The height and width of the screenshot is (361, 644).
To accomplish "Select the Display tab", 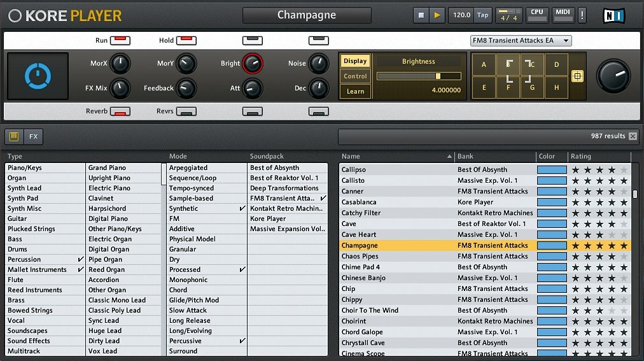I will (x=355, y=60).
